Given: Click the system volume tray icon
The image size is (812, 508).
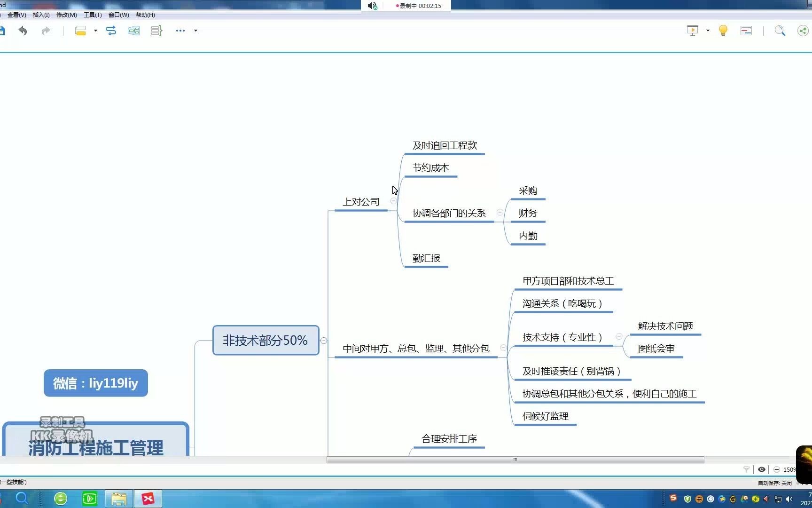Looking at the screenshot, I should (x=789, y=499).
